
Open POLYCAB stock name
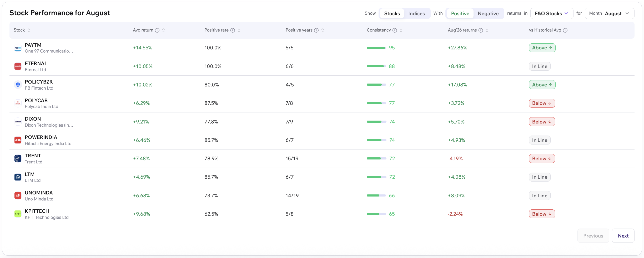click(36, 100)
